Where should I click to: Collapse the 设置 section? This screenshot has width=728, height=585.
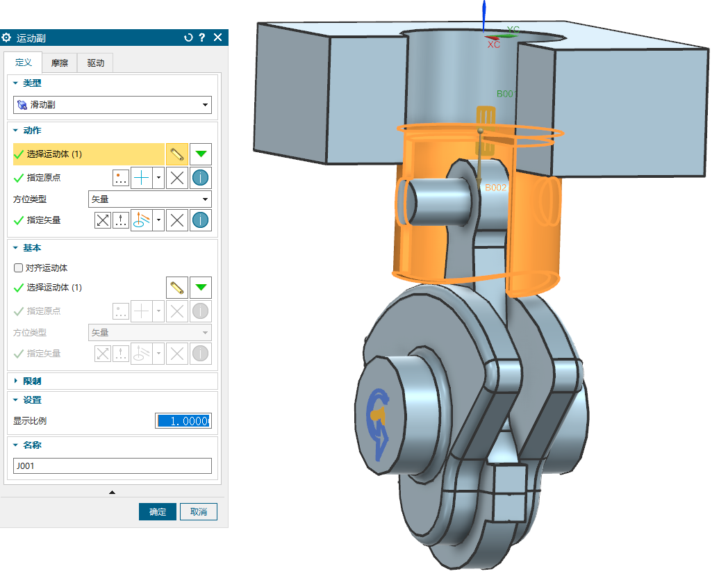point(16,400)
